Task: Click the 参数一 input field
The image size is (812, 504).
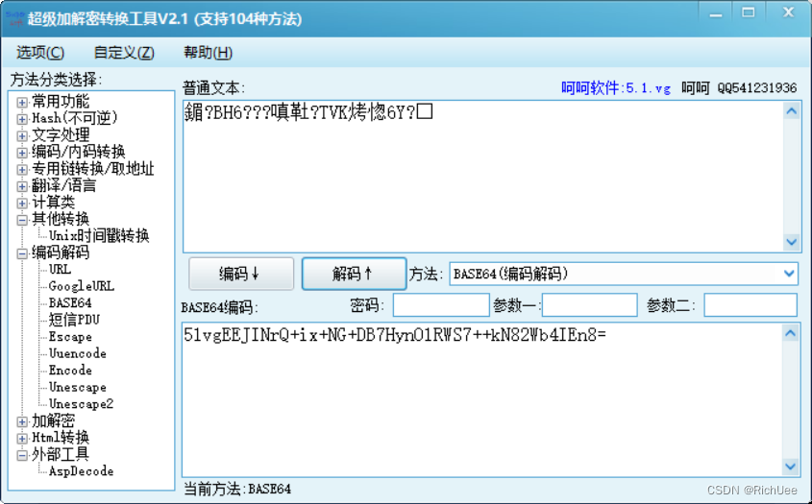Action: point(589,304)
